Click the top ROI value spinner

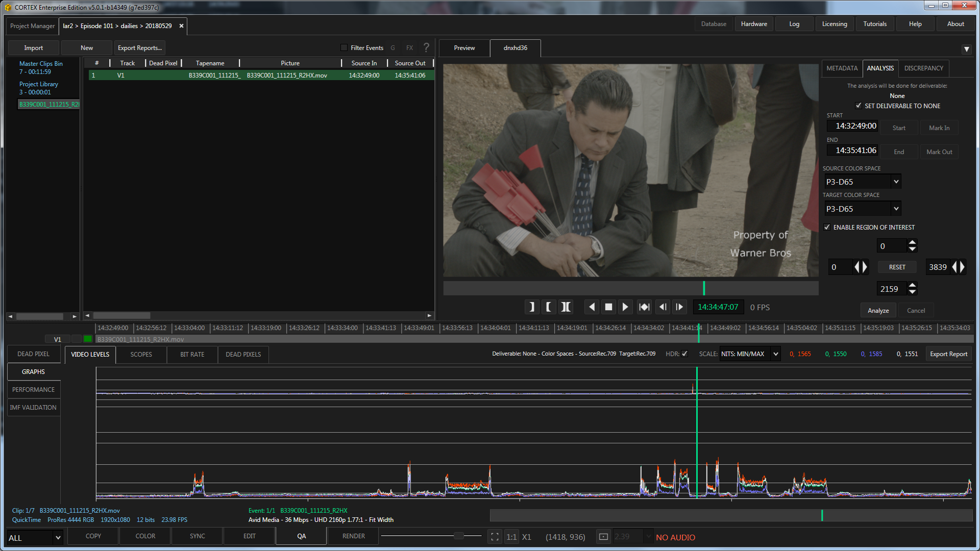(912, 246)
